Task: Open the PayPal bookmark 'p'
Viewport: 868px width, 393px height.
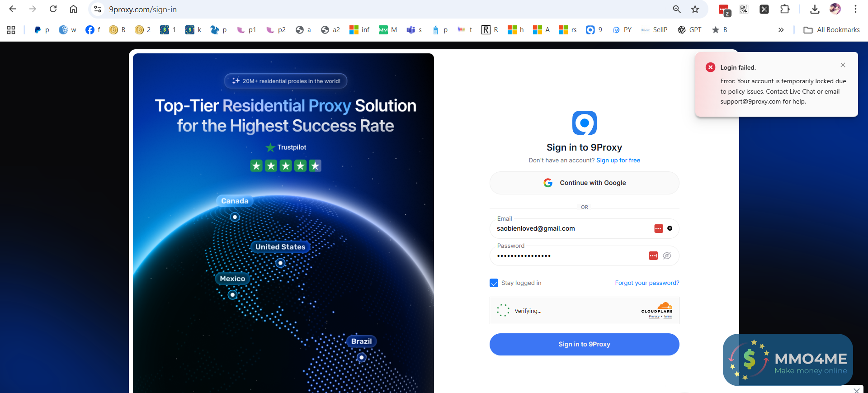Action: pyautogui.click(x=42, y=30)
